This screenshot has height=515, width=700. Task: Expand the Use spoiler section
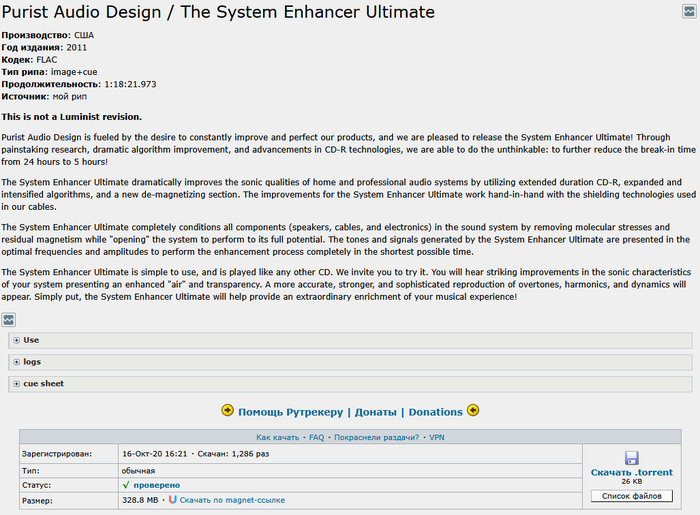[31, 340]
